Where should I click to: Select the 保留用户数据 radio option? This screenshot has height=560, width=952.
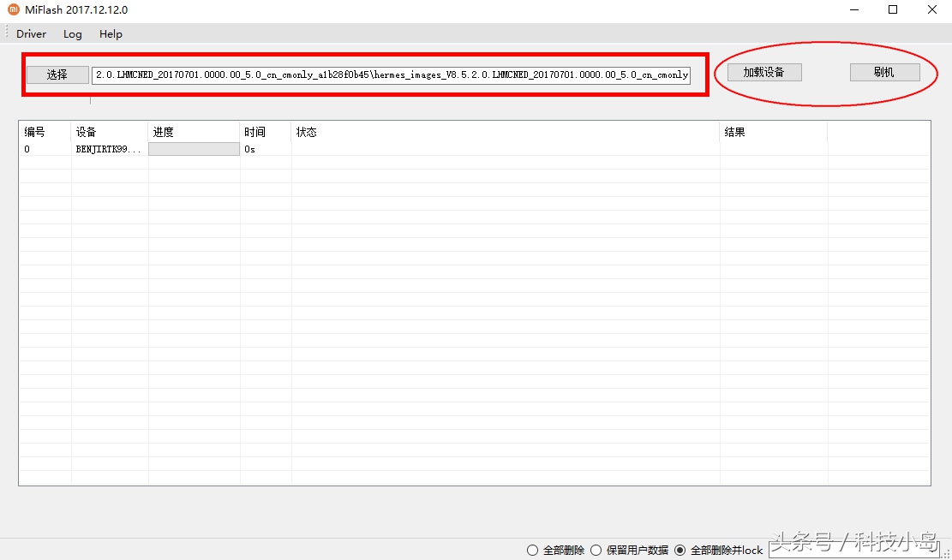(x=596, y=551)
